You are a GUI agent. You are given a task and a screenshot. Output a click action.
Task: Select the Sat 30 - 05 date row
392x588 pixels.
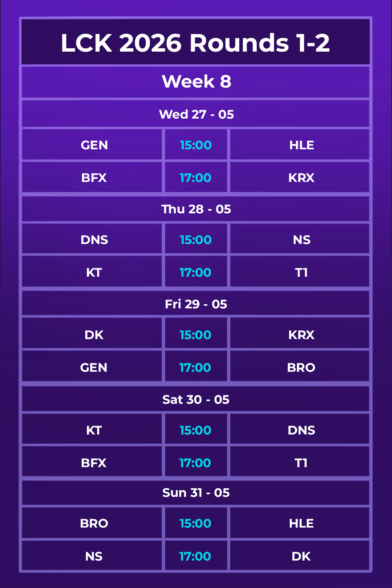tap(196, 399)
